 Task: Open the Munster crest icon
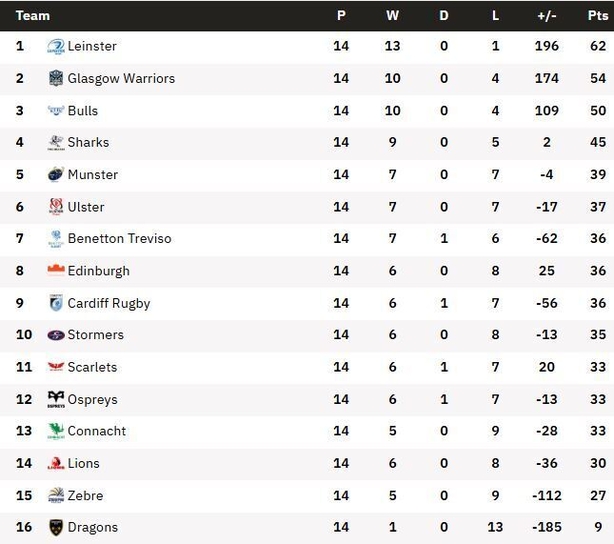56,174
